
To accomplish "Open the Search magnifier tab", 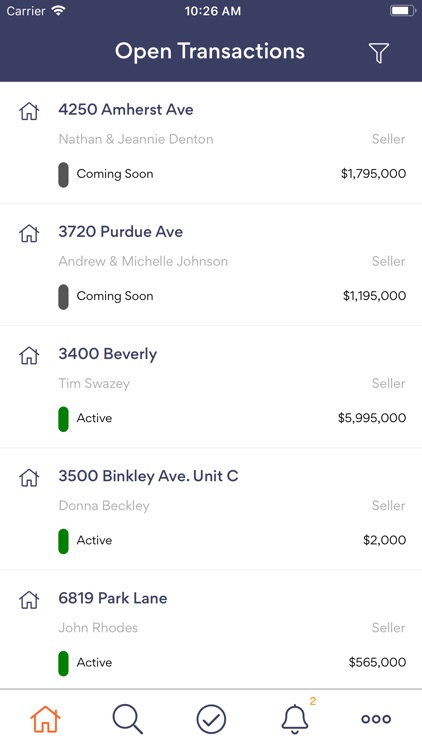I will pyautogui.click(x=128, y=719).
